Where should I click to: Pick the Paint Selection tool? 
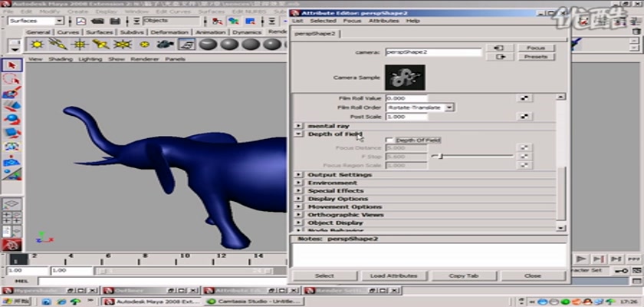click(x=12, y=92)
